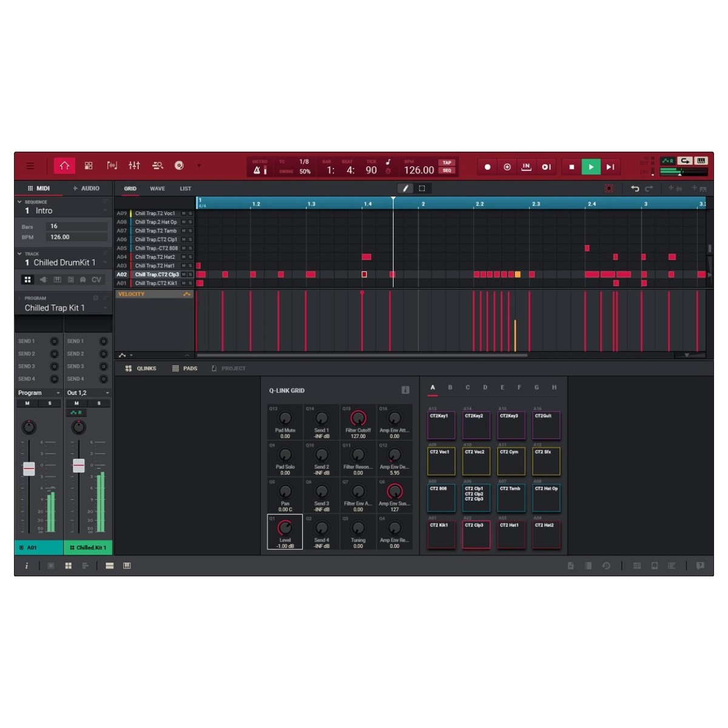Solo the Chill Trap.CT2 Kik1 pad row

(x=190, y=283)
